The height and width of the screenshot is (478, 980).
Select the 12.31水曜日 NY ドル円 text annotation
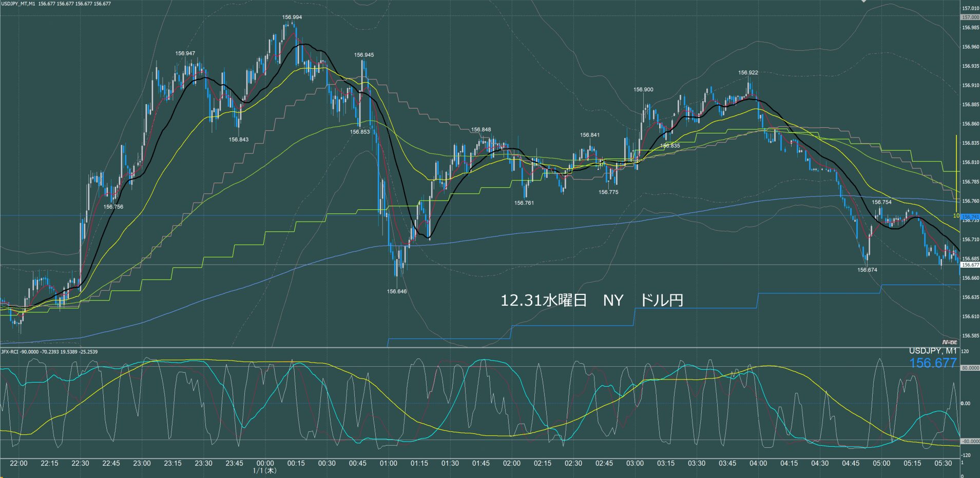point(591,300)
